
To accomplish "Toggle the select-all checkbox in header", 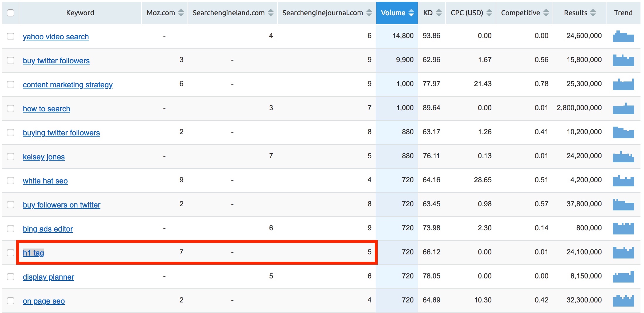I will (11, 13).
